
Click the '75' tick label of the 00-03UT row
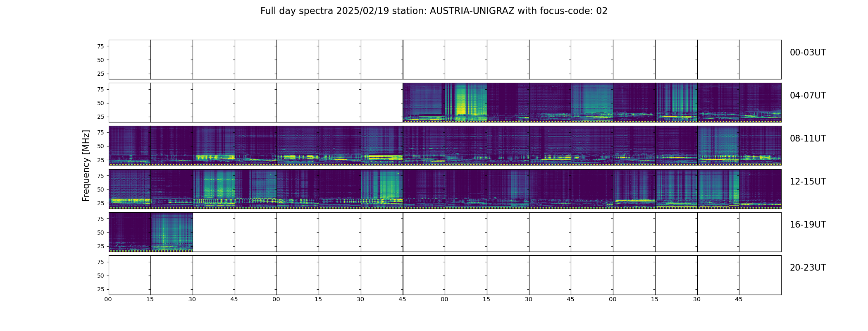[x=100, y=46]
